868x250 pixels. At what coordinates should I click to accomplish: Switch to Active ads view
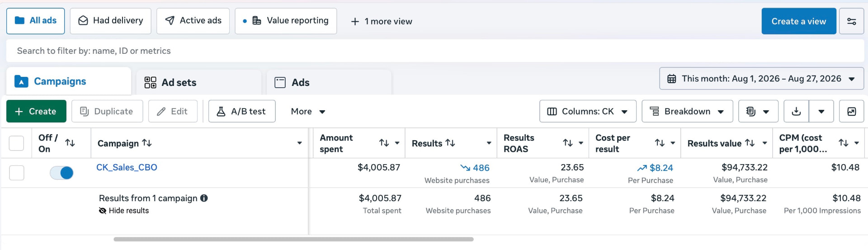[x=193, y=21]
